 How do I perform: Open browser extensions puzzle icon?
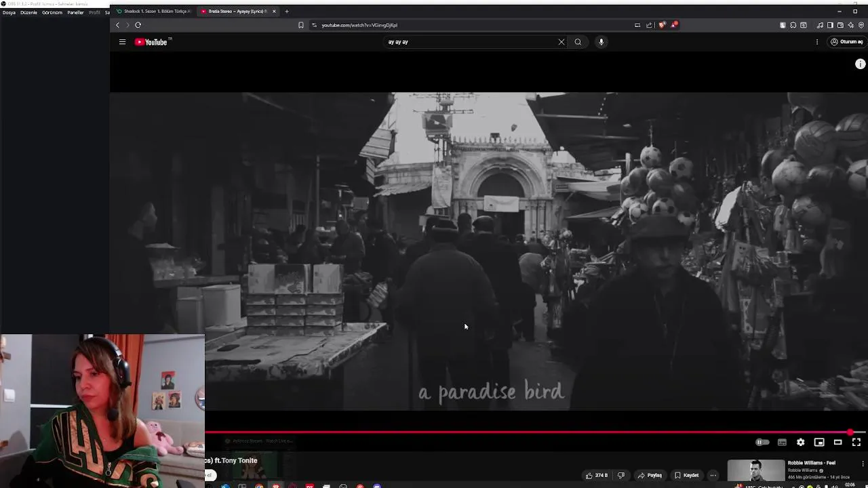[793, 25]
